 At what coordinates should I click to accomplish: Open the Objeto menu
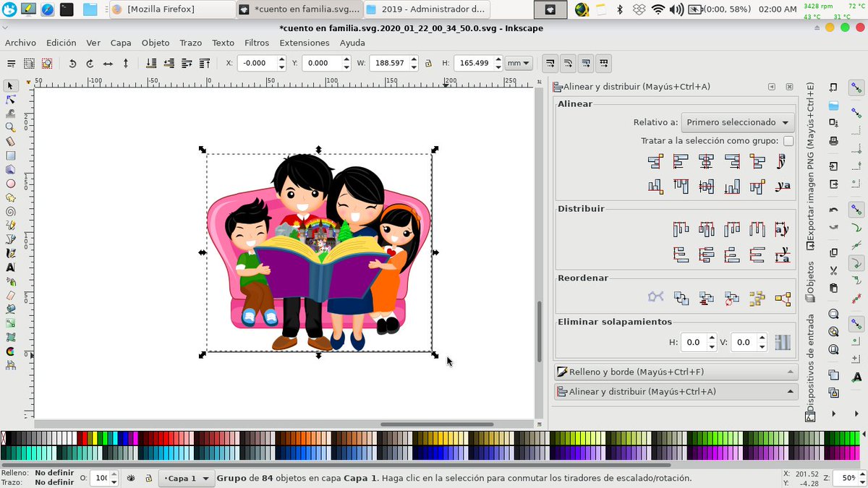pos(156,43)
